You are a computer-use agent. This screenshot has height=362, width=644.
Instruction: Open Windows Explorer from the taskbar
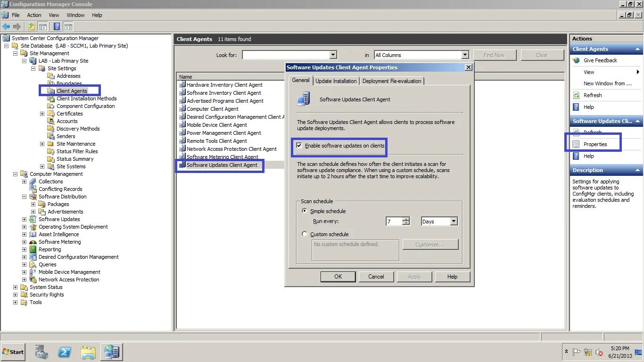pyautogui.click(x=88, y=352)
